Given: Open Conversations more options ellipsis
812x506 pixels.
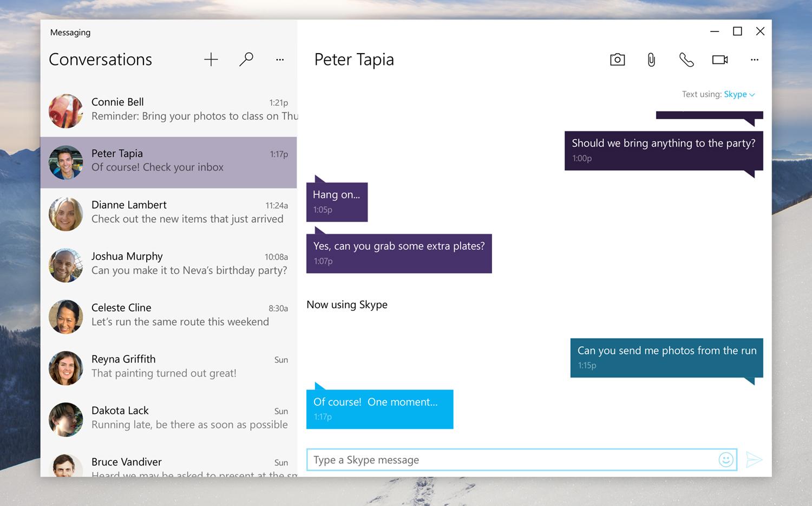Looking at the screenshot, I should tap(280, 60).
